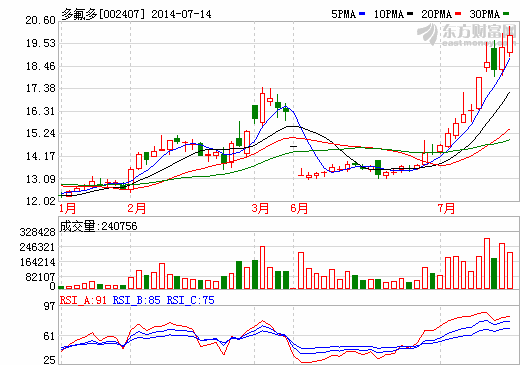Click the 12.02 price axis label
This screenshot has height=365, width=520.
(40, 201)
